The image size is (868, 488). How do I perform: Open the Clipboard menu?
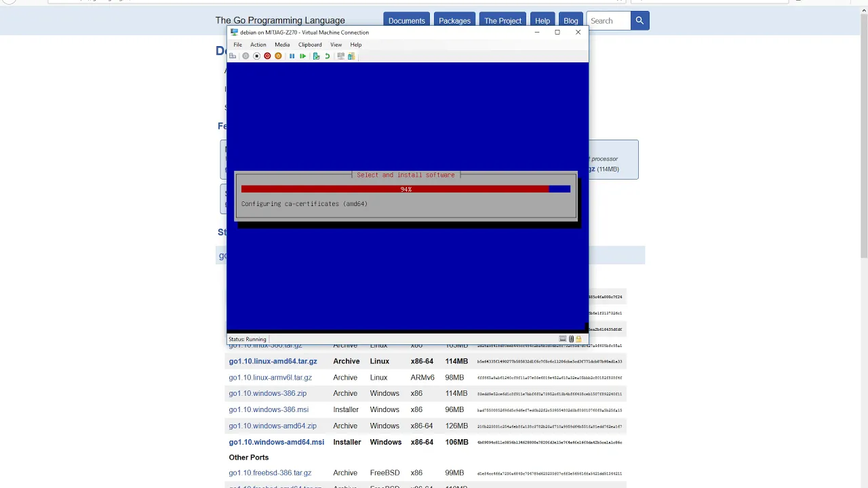tap(310, 45)
